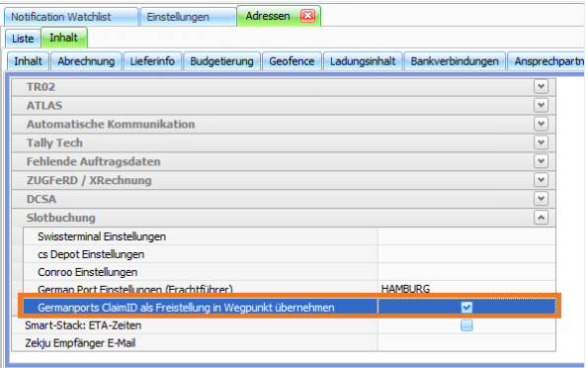The width and height of the screenshot is (588, 368).
Task: Open the Inhalt detail tab beside Abrechnung
Action: click(x=28, y=61)
